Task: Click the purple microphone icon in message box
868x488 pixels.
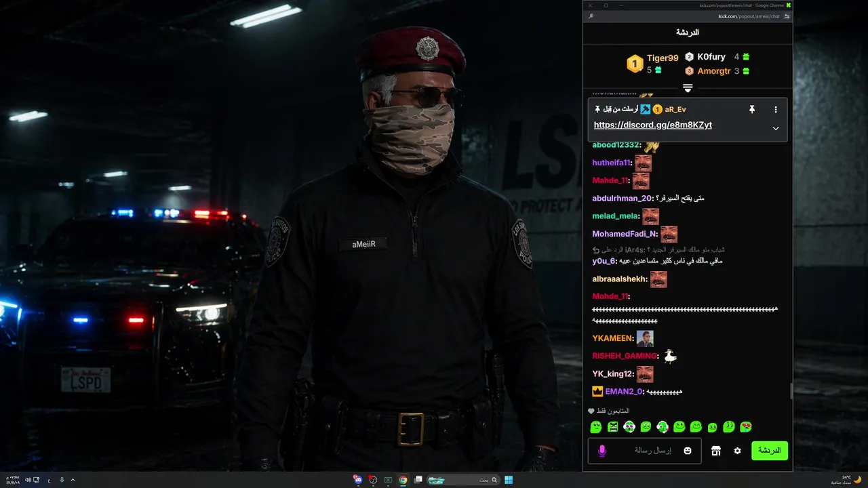Action: [x=601, y=451]
